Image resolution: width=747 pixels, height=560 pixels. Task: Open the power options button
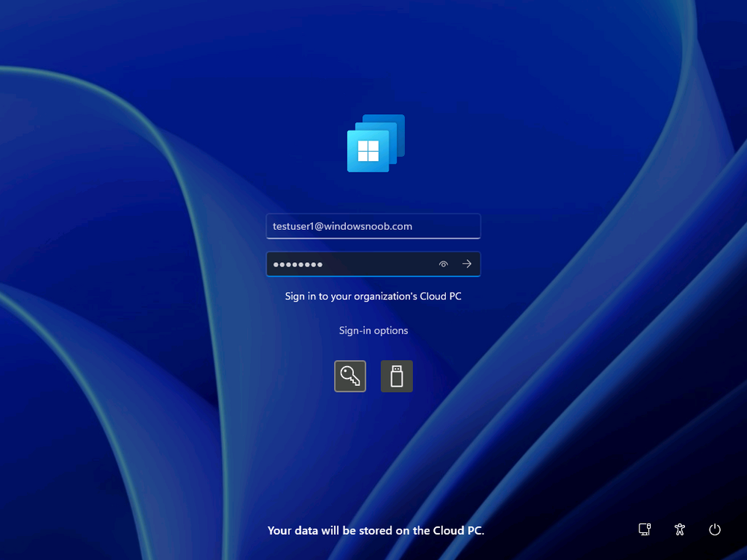[x=715, y=529]
